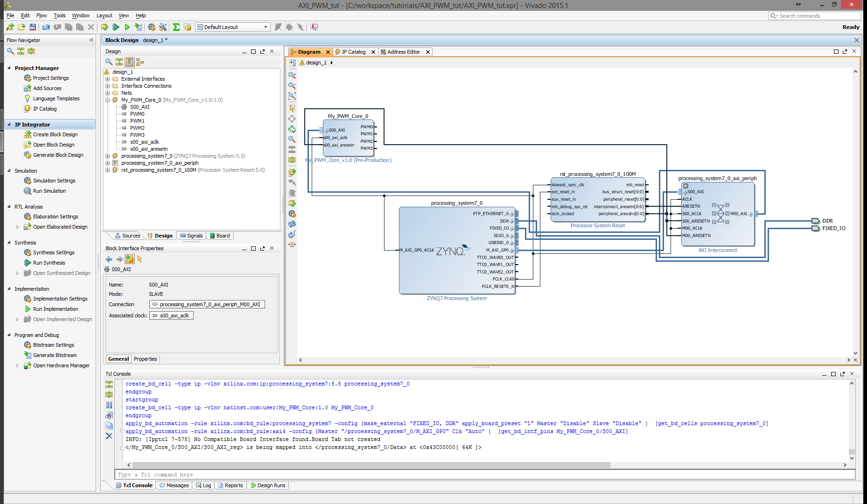Expand processing_system7_0 tree node in Design
Viewport: 867px width, 504px height.
108,156
